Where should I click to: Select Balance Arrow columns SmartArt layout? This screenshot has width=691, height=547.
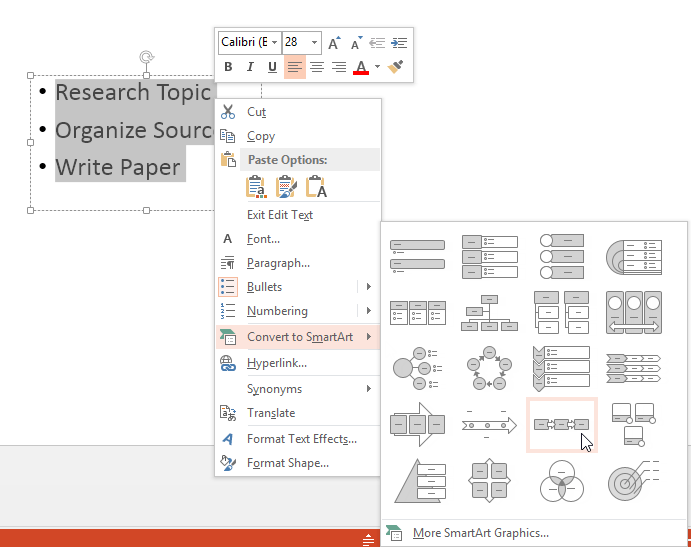(x=634, y=313)
